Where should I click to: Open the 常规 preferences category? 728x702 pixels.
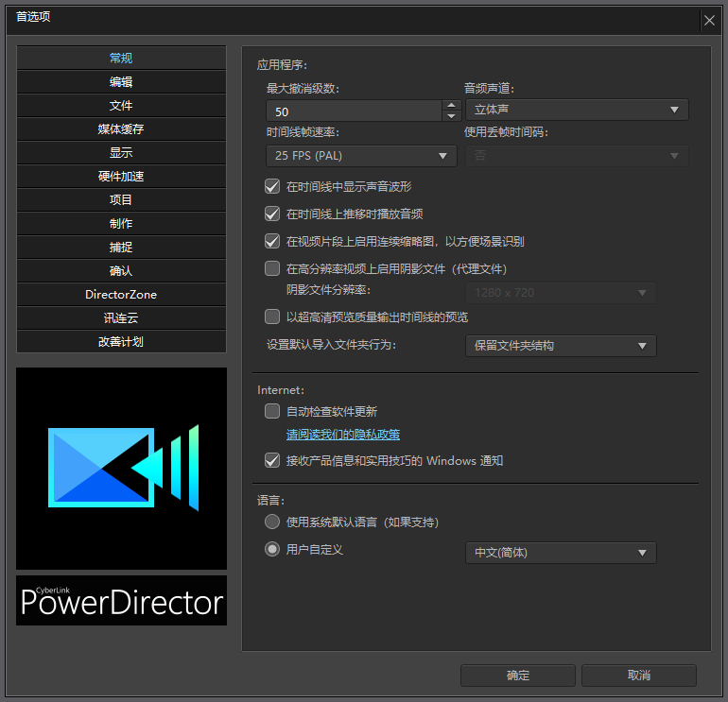click(x=121, y=58)
